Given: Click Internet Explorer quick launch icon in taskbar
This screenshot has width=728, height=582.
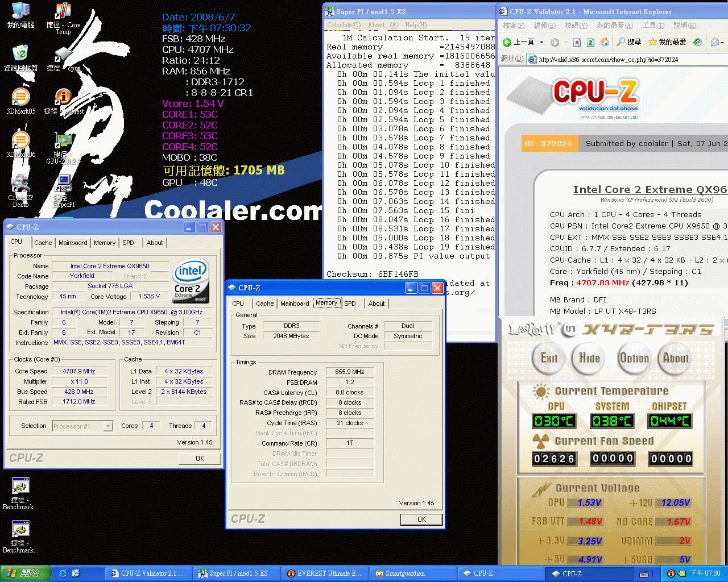Looking at the screenshot, I should 63,573.
